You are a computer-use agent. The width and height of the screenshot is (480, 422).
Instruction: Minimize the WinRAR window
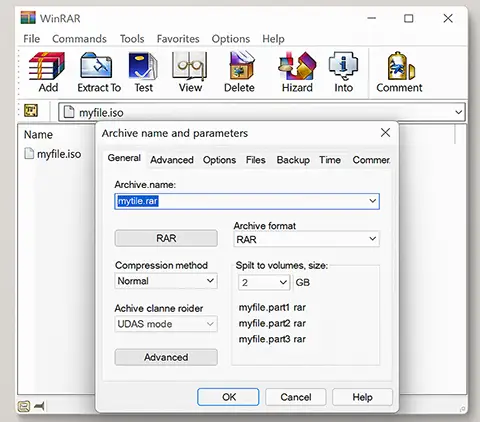tap(371, 18)
